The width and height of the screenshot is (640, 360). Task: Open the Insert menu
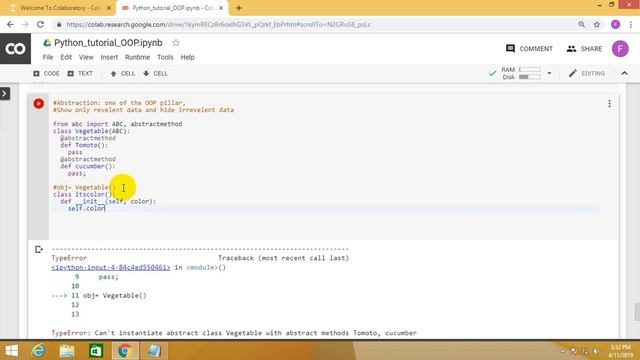tap(109, 57)
